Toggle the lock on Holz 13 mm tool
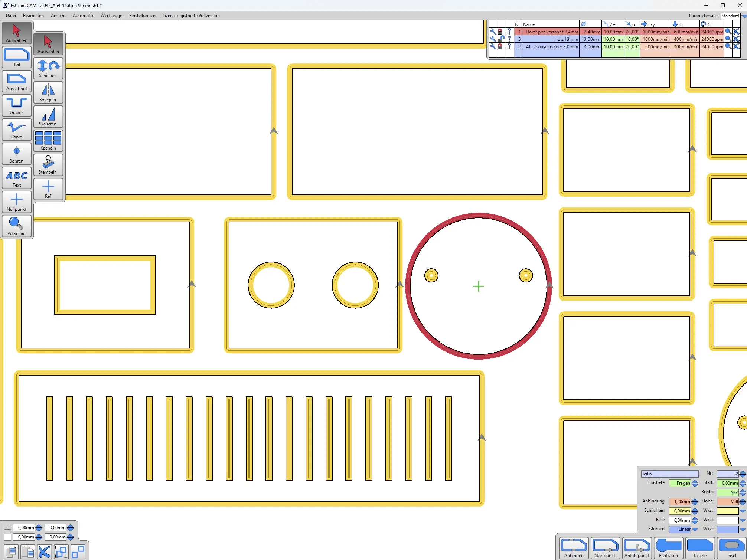The width and height of the screenshot is (747, 560). [500, 39]
